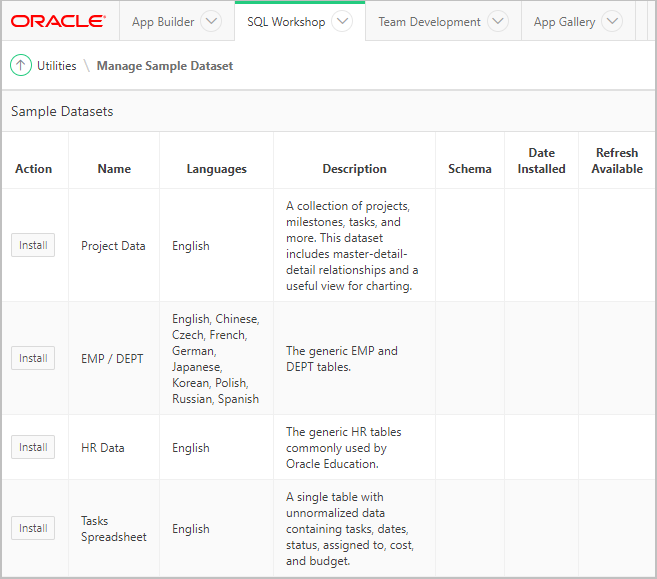
Task: Click the up-arrow Utilities parent icon
Action: [21, 65]
